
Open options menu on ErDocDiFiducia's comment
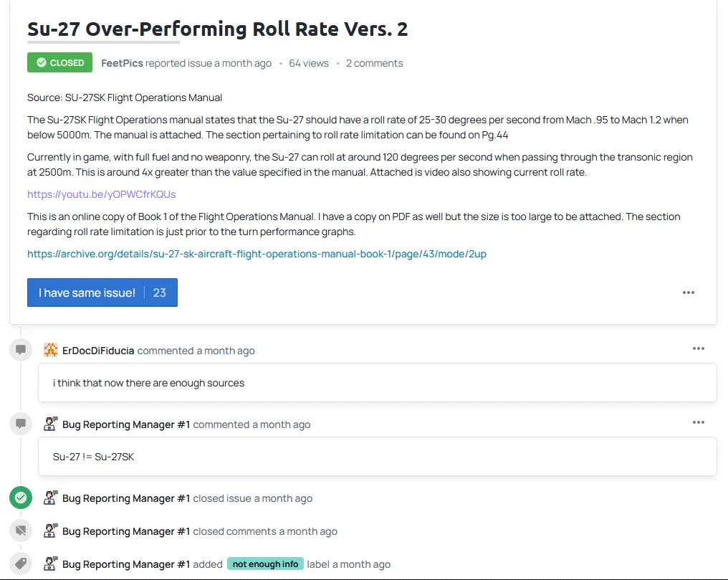click(x=699, y=348)
